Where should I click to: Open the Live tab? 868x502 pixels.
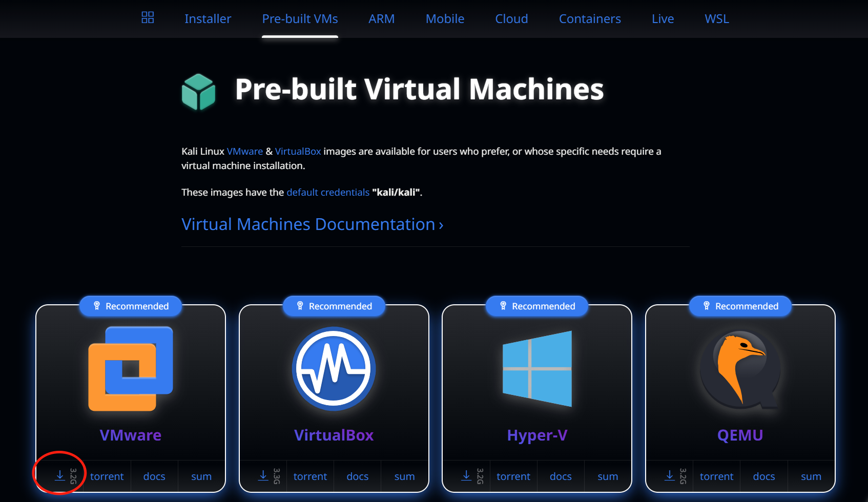pos(663,19)
